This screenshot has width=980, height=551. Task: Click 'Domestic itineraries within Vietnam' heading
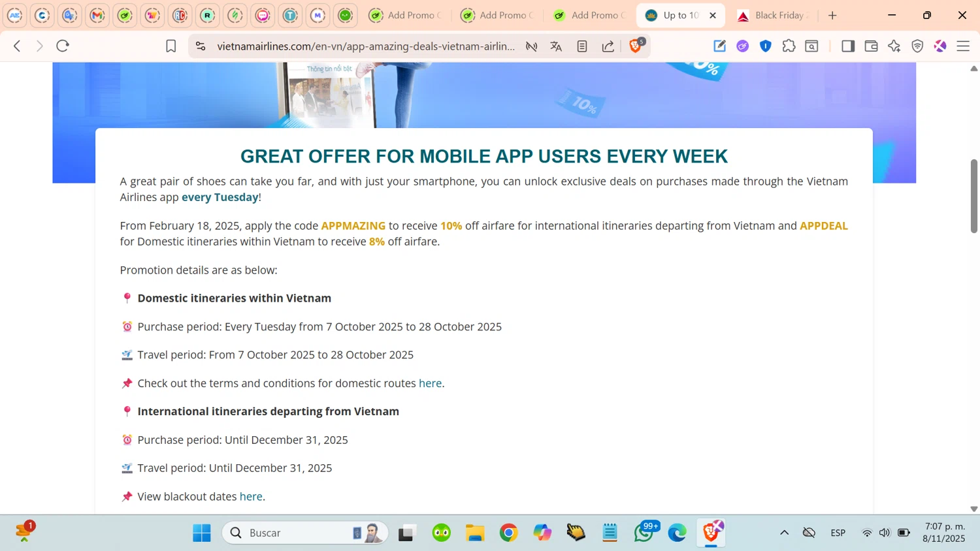(235, 298)
